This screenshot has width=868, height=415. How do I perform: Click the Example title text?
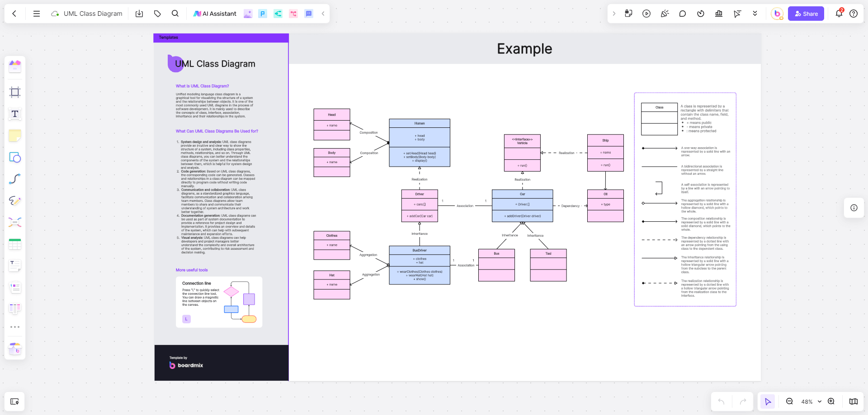[524, 49]
